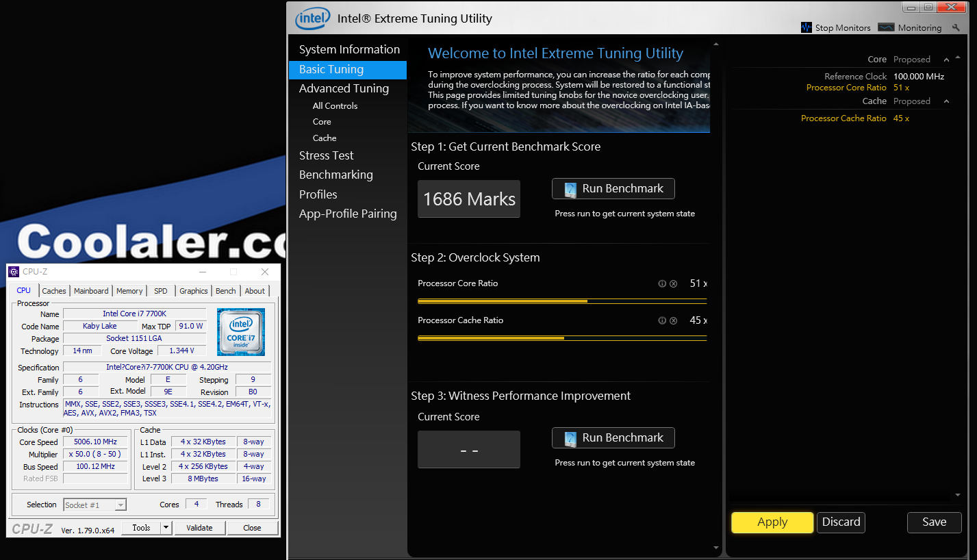Click Level 3 8 MBytes cache field
The image size is (977, 560).
coord(203,479)
